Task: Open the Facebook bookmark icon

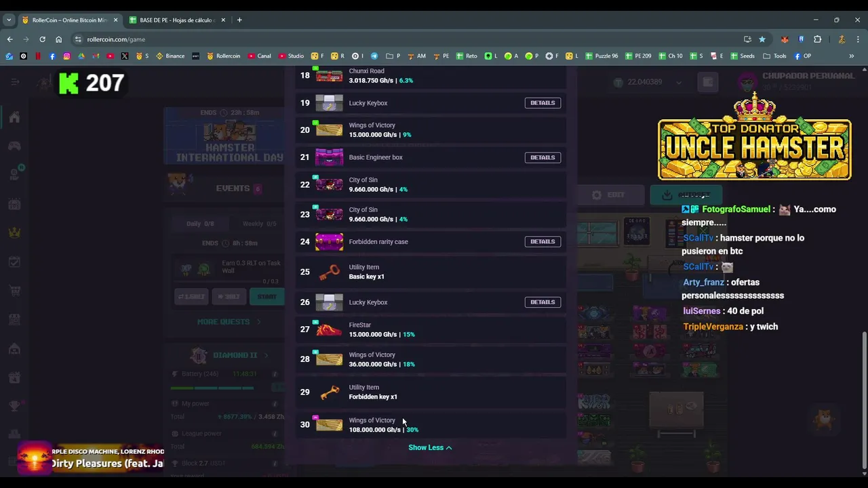Action: pos(52,56)
